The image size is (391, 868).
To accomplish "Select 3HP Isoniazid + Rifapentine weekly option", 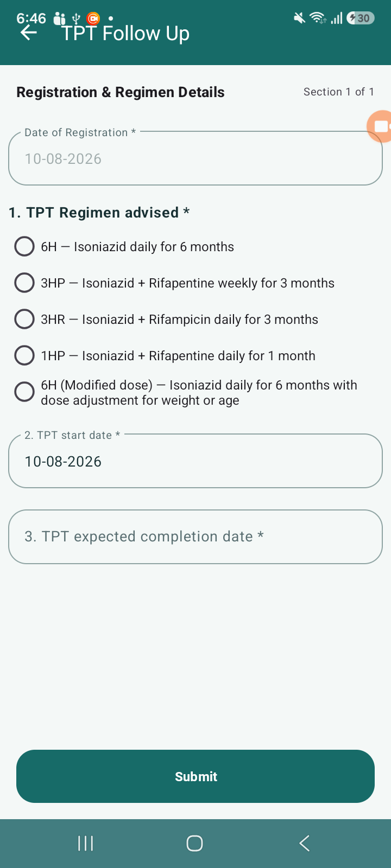I will point(174,283).
